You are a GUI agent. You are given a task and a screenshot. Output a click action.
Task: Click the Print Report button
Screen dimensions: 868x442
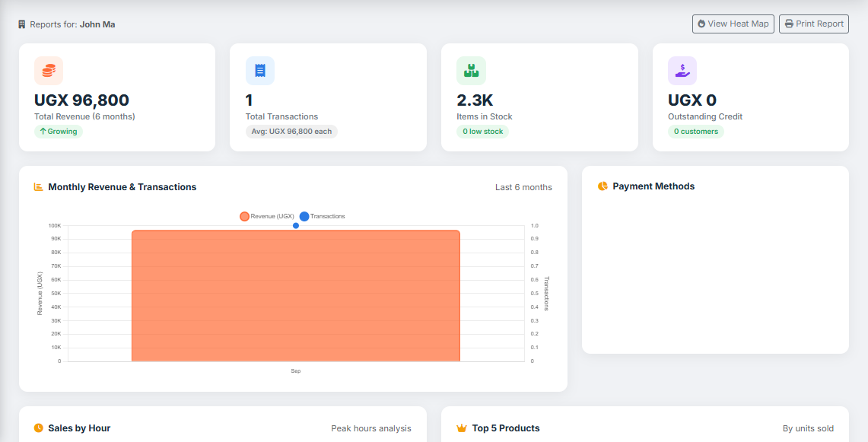[814, 24]
